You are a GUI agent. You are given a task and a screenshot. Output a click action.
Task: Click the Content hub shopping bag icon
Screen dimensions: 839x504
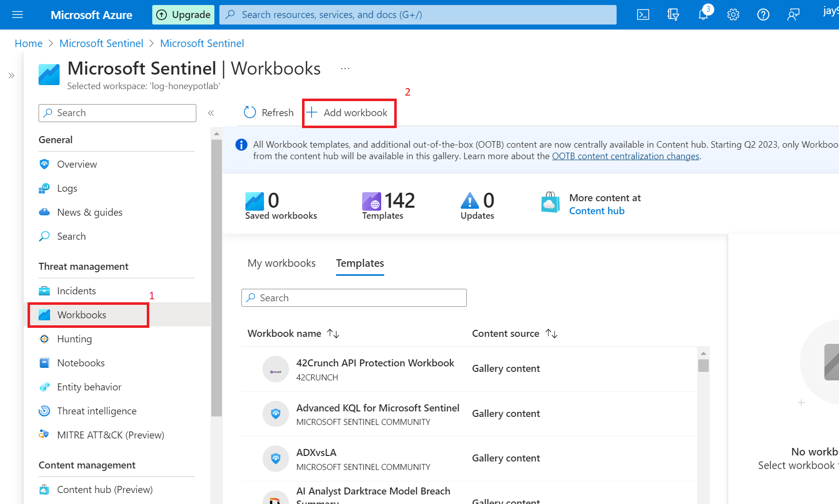coord(550,202)
